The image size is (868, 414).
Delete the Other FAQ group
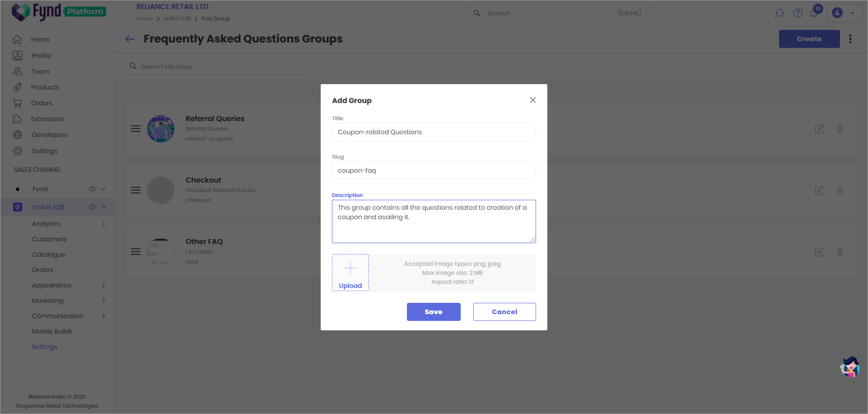tap(840, 252)
